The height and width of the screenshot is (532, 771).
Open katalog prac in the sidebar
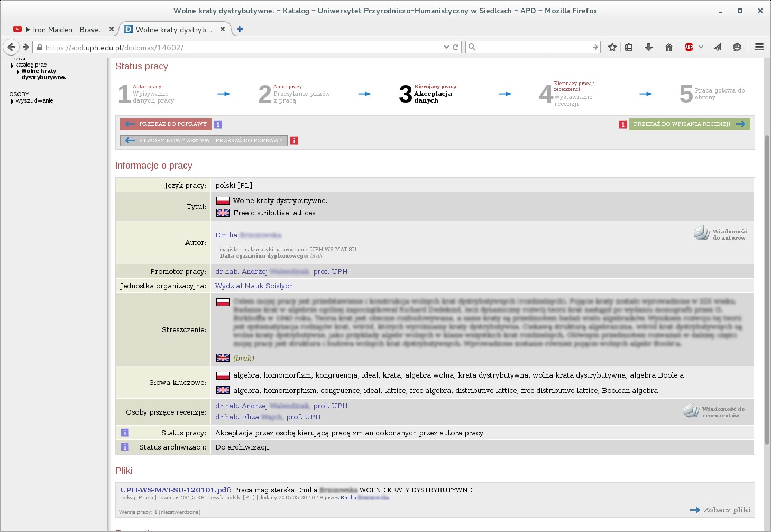pos(31,65)
